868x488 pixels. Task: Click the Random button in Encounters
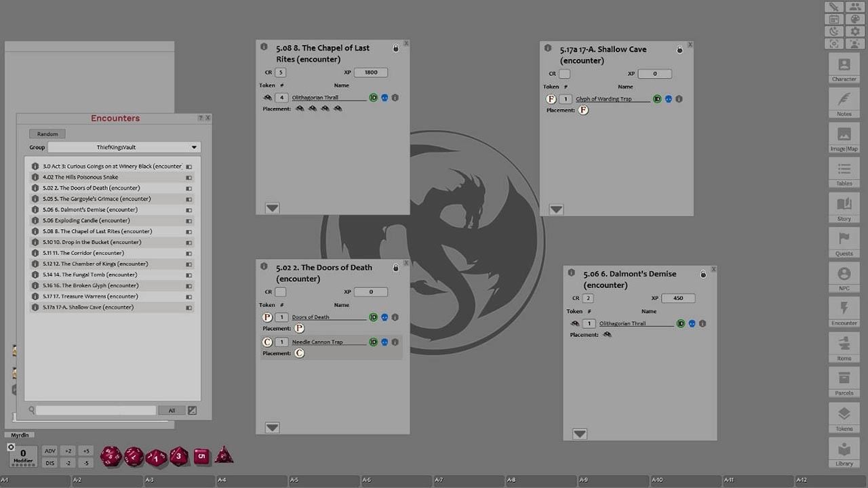pos(47,134)
